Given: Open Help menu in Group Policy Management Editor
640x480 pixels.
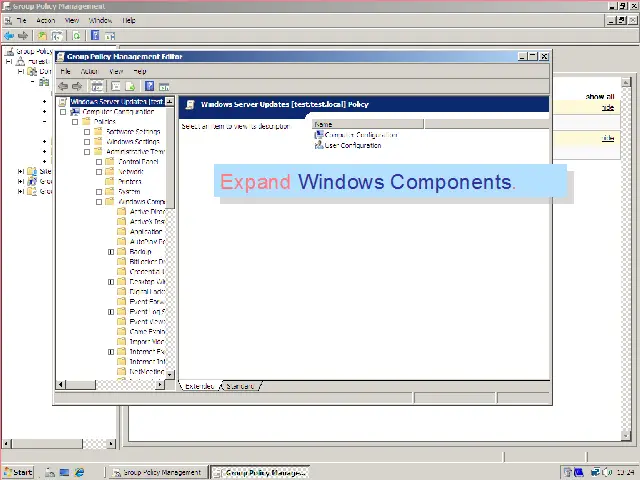Looking at the screenshot, I should (140, 71).
